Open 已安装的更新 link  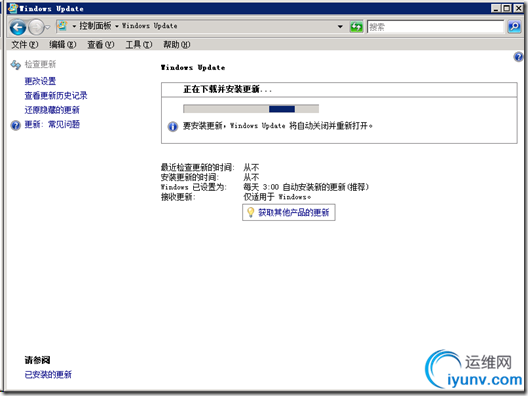48,374
